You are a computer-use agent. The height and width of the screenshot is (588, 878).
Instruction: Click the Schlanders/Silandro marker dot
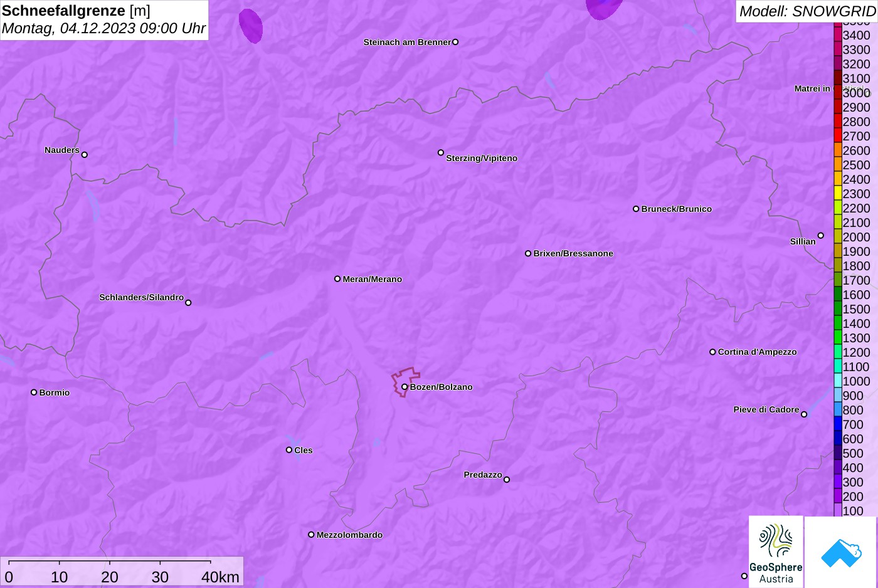[x=188, y=303]
